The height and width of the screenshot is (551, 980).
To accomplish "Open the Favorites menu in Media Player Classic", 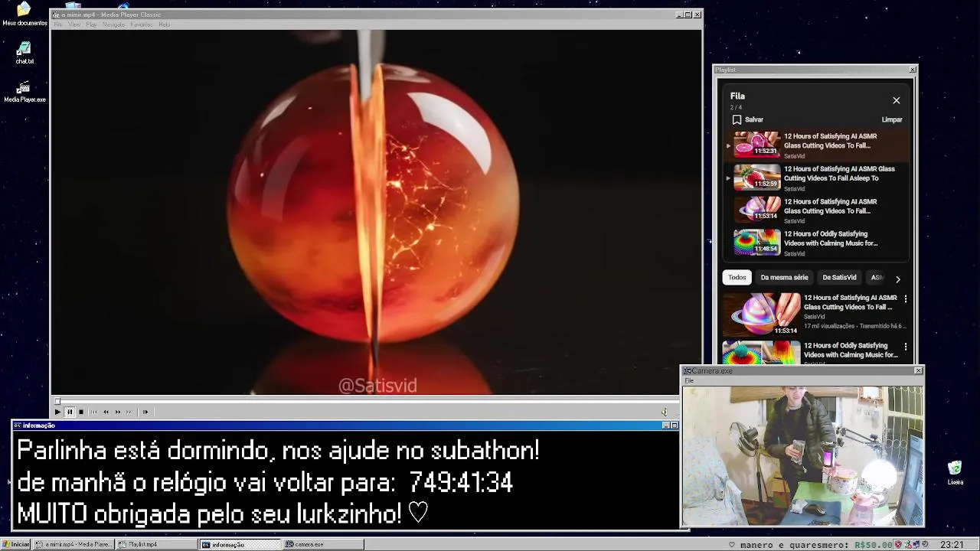I will 141,24.
